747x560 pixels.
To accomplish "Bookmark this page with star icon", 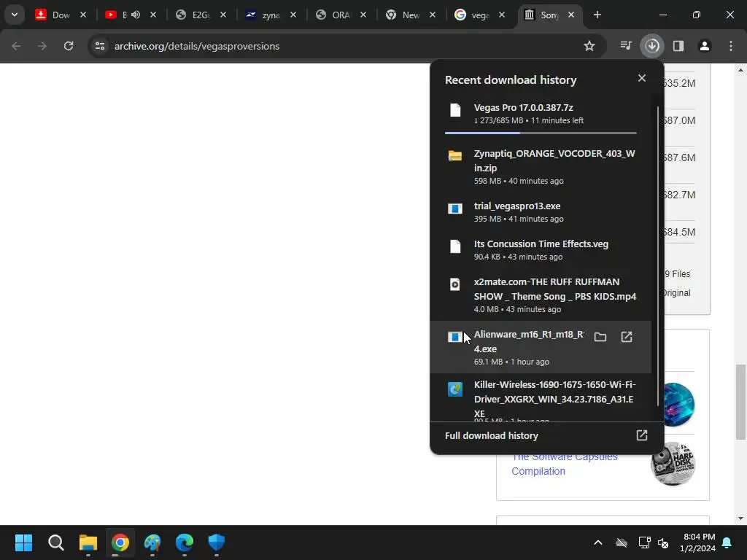I will point(589,46).
